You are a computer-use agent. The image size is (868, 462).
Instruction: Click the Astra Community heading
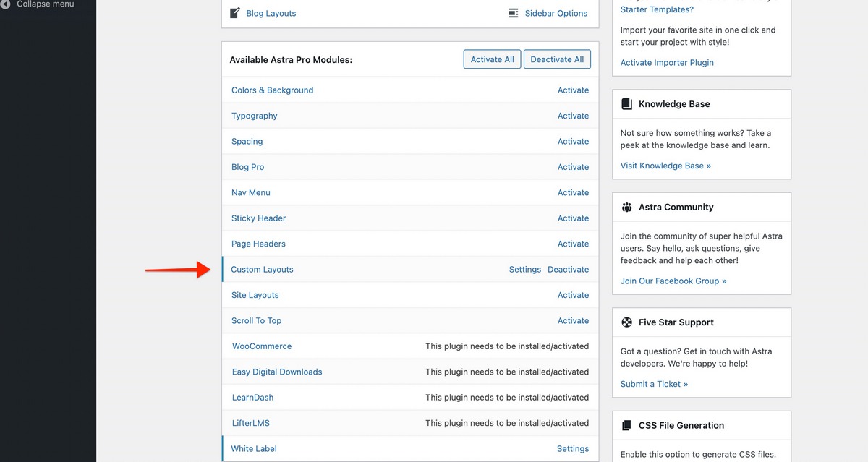676,207
